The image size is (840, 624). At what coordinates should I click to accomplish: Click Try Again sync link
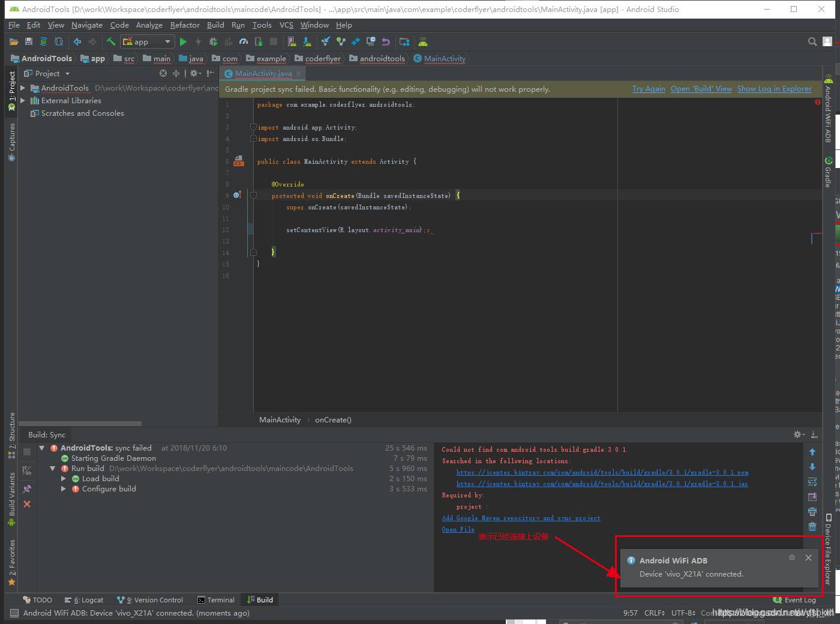pyautogui.click(x=649, y=89)
